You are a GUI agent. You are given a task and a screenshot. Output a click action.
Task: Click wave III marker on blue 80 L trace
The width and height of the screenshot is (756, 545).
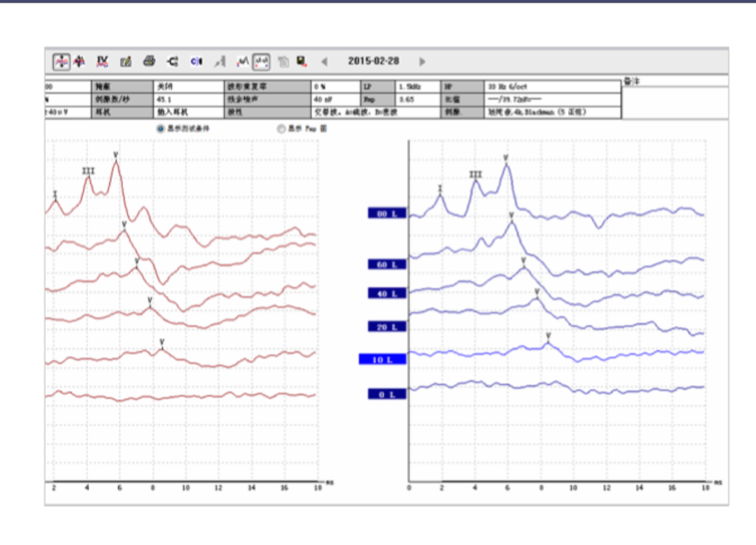click(x=475, y=175)
